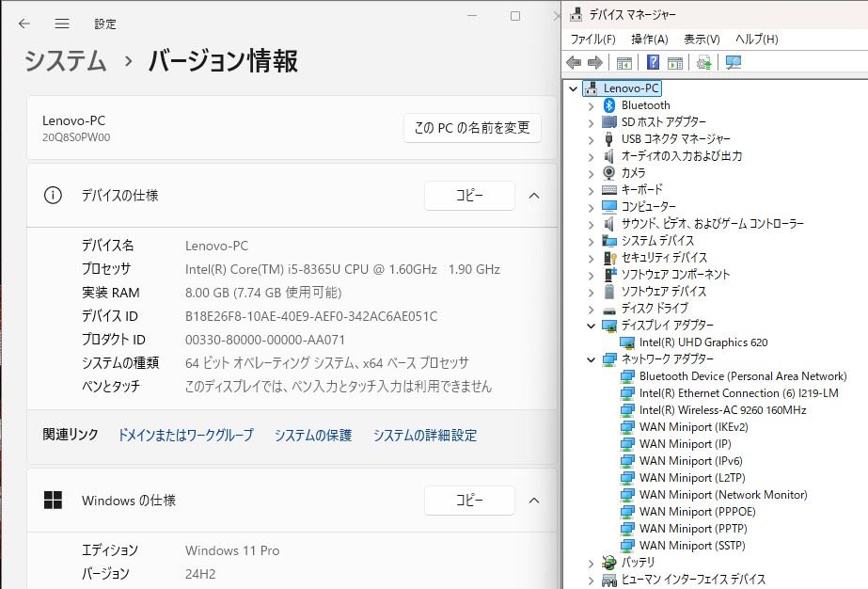868x589 pixels.
Task: Expand the コンピューター tree node
Action: tap(592, 208)
